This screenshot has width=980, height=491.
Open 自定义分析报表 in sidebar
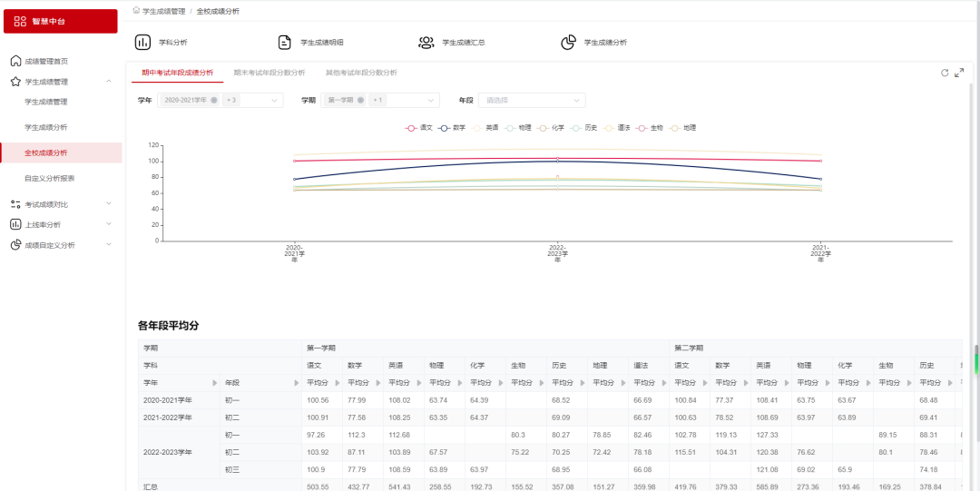49,179
